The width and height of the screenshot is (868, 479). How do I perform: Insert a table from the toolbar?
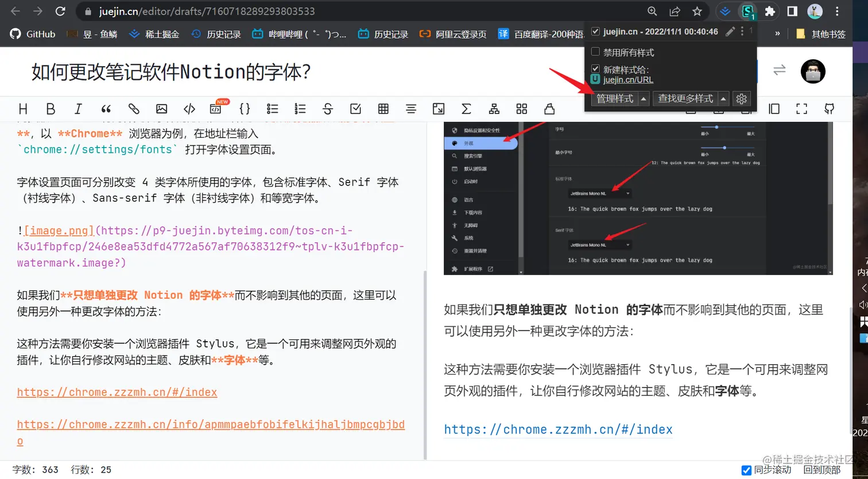tap(383, 109)
